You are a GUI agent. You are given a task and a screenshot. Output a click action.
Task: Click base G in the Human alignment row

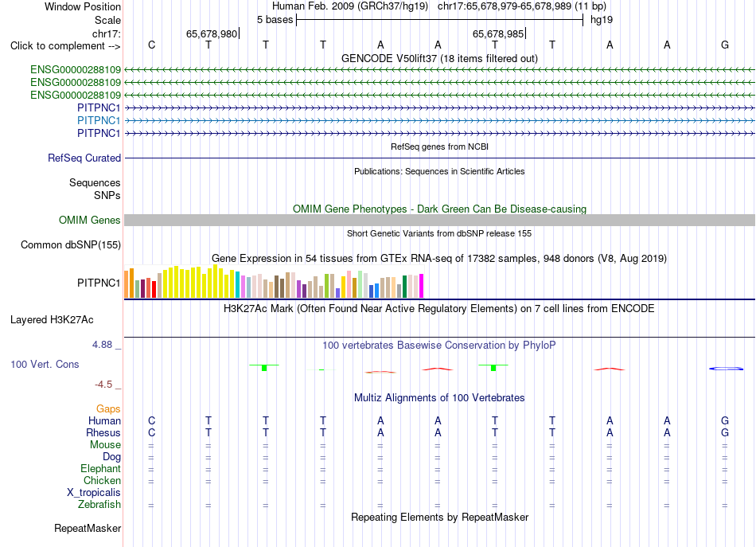click(725, 420)
